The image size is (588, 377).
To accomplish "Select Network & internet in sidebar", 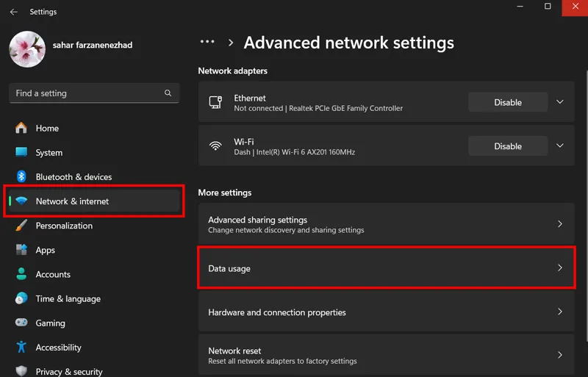I will point(94,201).
